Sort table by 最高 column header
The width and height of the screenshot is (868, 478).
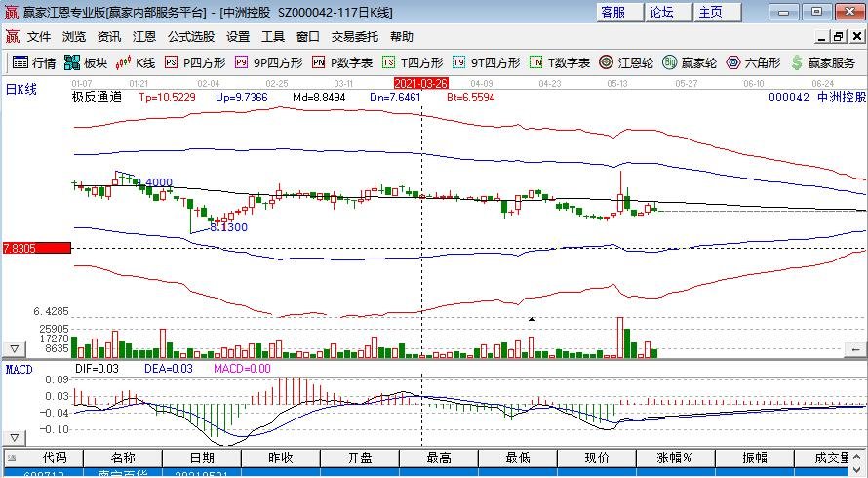(x=439, y=458)
